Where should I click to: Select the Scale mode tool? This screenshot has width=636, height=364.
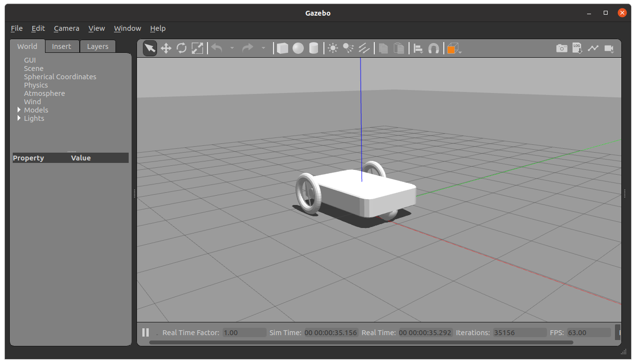tap(197, 48)
